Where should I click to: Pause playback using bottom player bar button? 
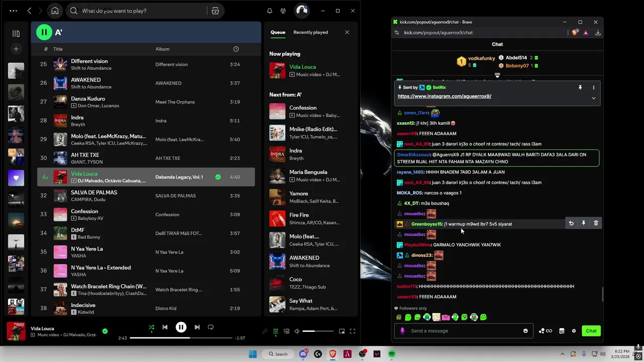pos(181,327)
